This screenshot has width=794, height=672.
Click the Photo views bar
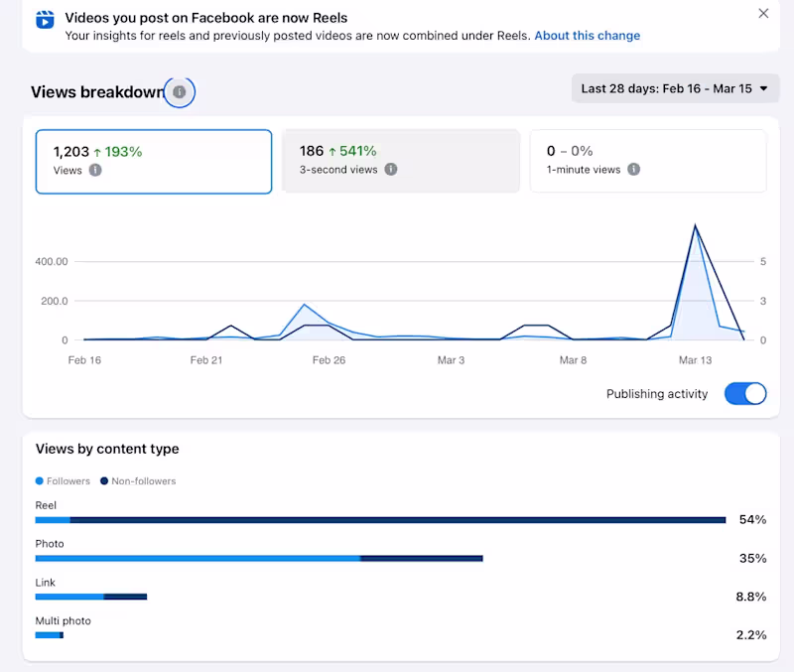click(259, 558)
